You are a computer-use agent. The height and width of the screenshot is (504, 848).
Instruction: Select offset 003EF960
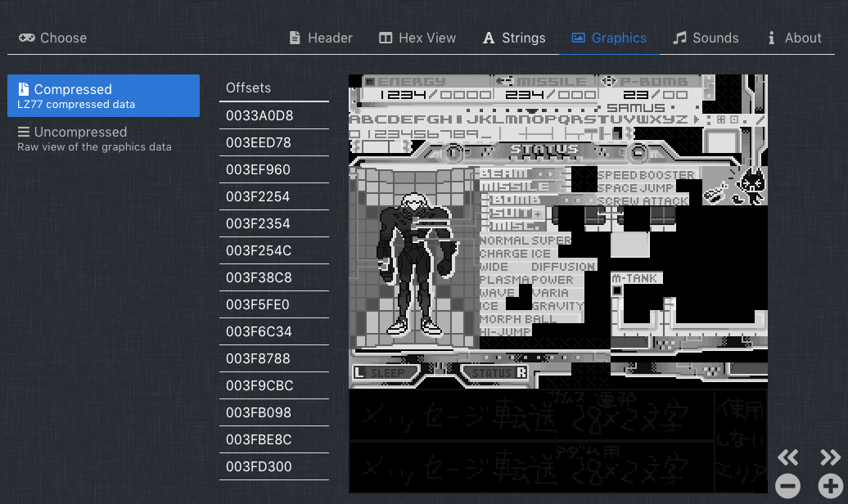pyautogui.click(x=274, y=170)
